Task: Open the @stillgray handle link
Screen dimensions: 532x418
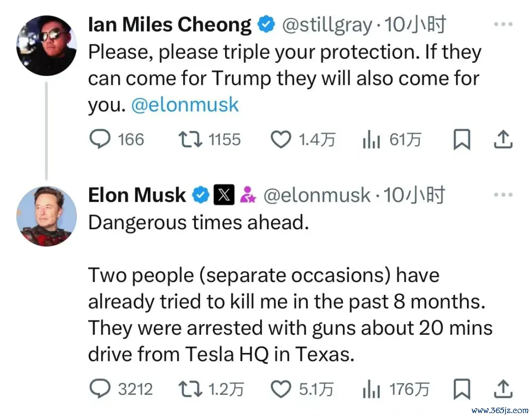Action: coord(326,25)
